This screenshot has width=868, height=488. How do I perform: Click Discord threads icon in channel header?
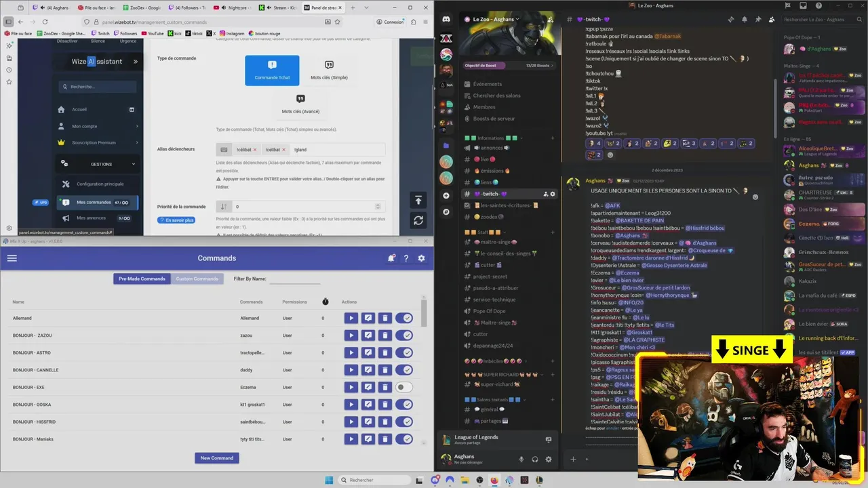pos(731,20)
